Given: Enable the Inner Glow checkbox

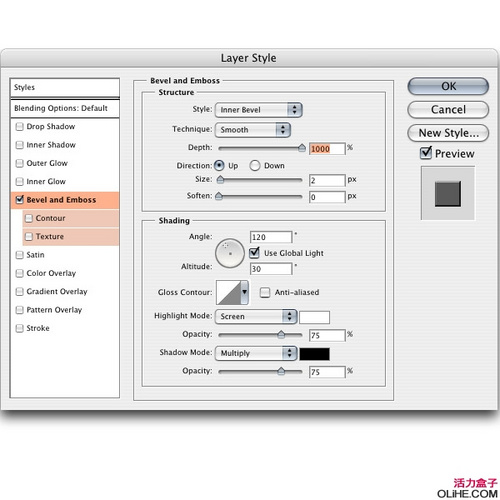Looking at the screenshot, I should pos(20,182).
